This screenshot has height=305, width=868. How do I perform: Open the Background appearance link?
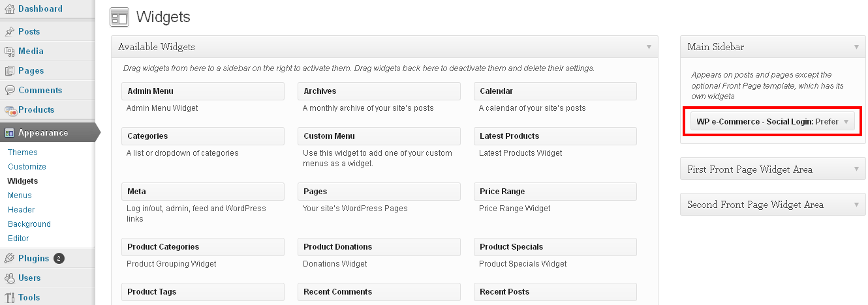pos(29,224)
